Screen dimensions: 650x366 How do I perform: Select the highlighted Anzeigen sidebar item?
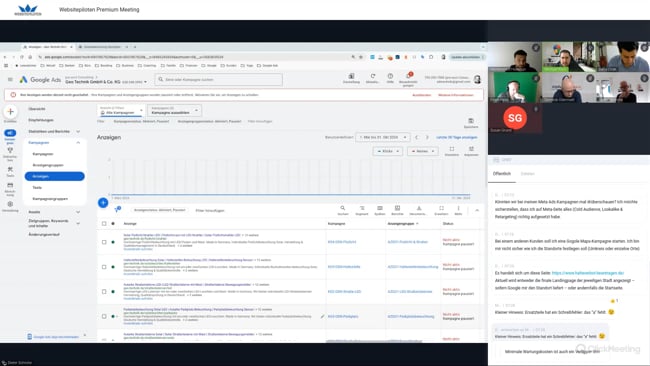coord(54,176)
